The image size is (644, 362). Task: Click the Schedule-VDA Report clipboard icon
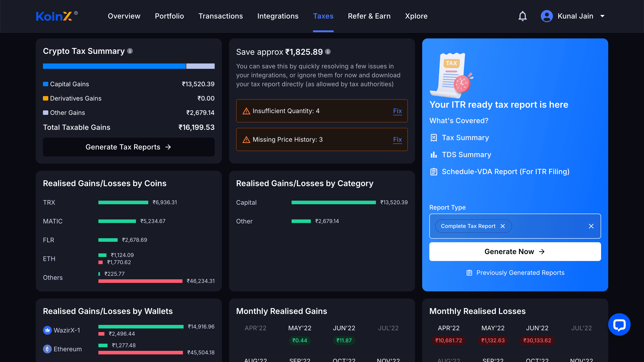pos(434,172)
